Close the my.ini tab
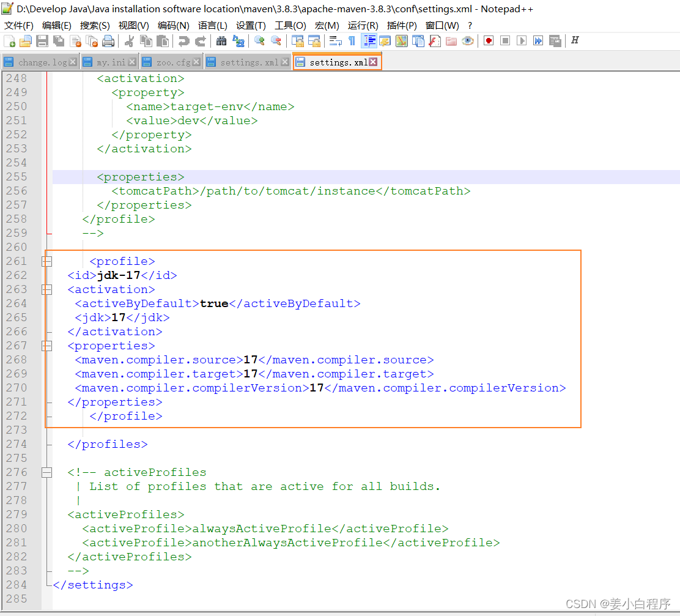 pos(132,62)
